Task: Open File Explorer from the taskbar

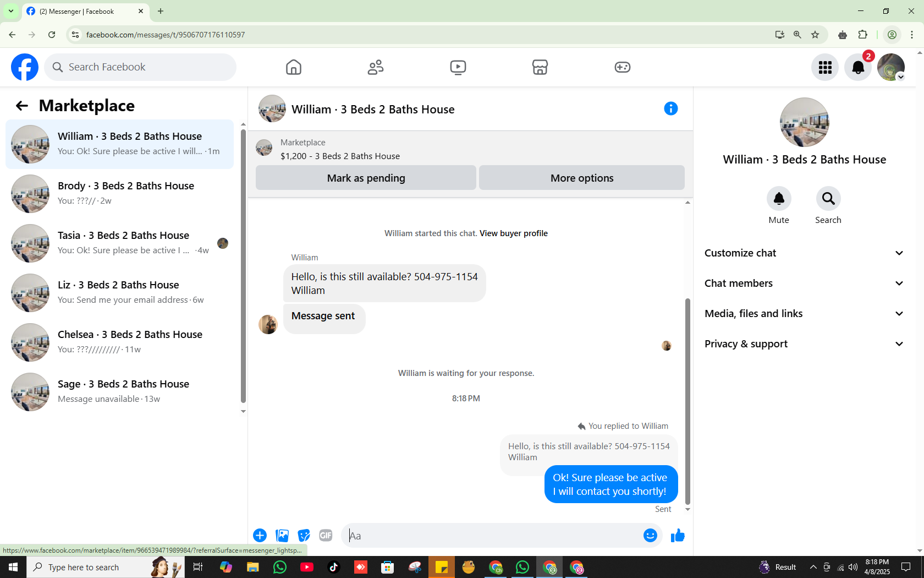Action: (x=252, y=567)
